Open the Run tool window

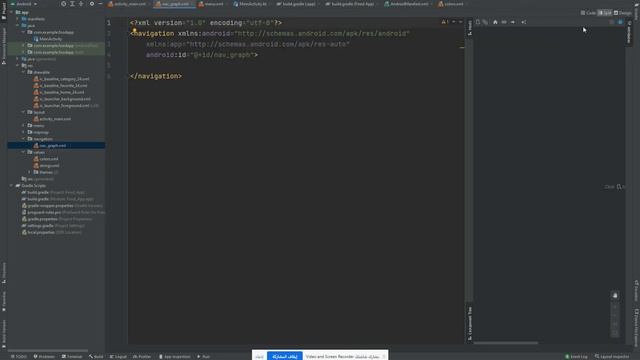point(204,356)
